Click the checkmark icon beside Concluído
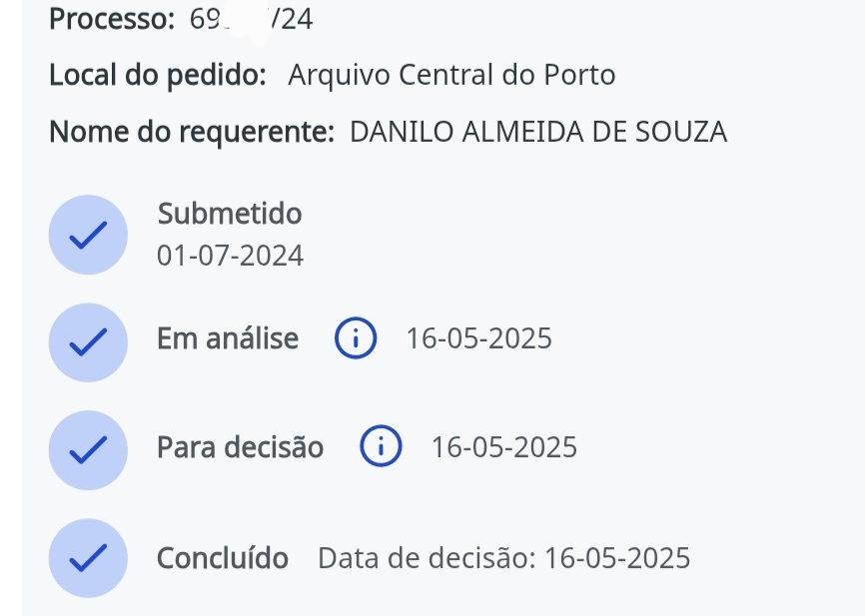Viewport: 865px width, 616px height. 88,558
